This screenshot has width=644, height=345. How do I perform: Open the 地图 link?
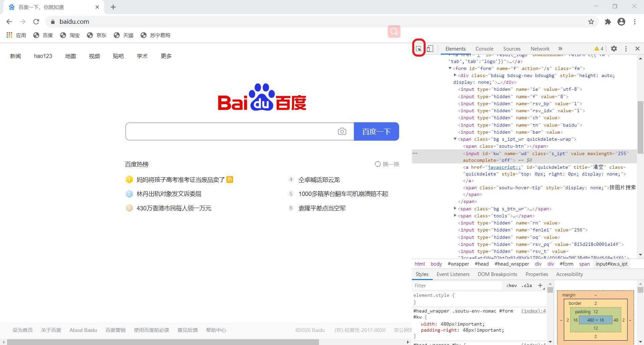click(x=70, y=56)
